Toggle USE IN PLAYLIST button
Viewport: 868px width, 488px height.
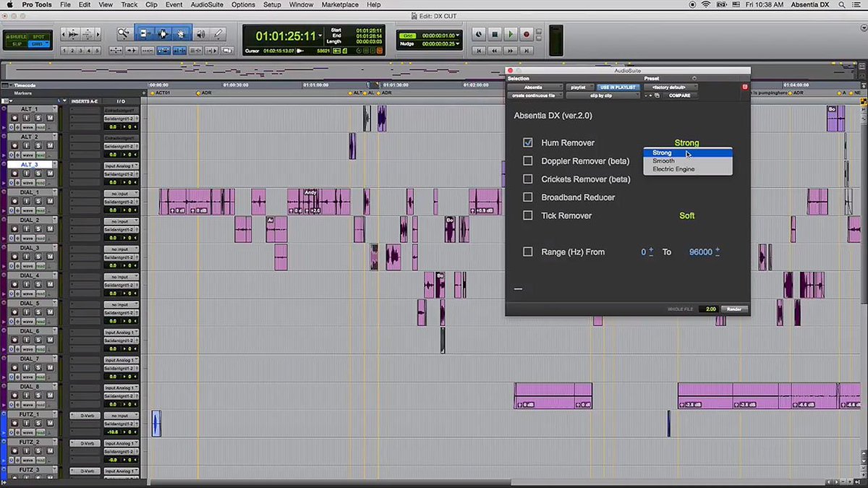(x=617, y=87)
